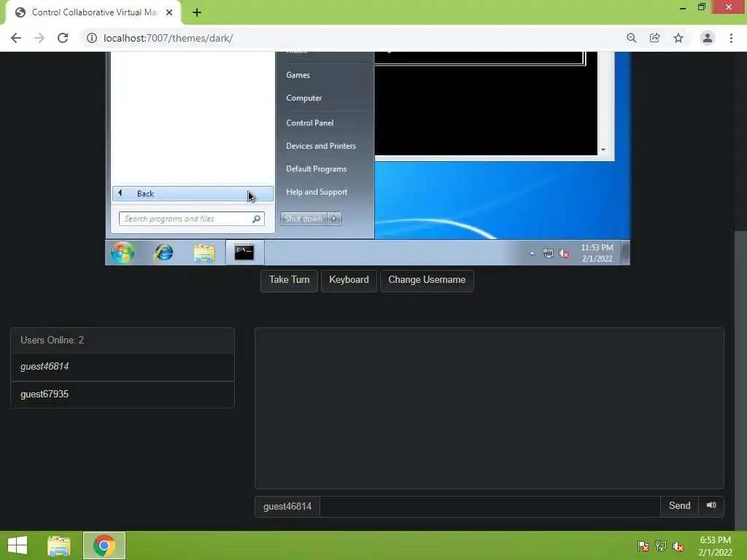Open the site information icon in address bar
747x560 pixels.
(91, 38)
